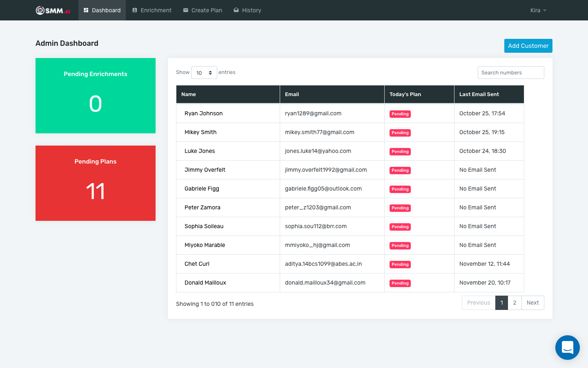The image size is (588, 368).
Task: Click email mikey.smith77@gmail.com
Action: click(x=320, y=132)
